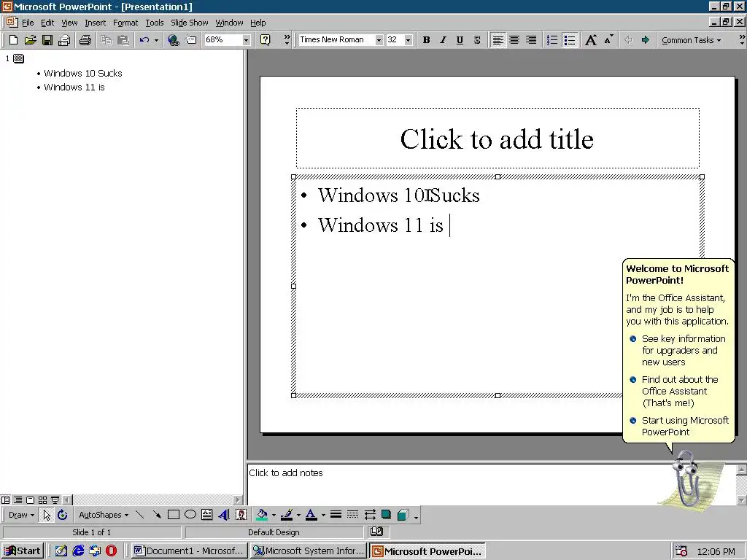747x560 pixels.
Task: Open the Slide Show menu
Action: coord(189,23)
